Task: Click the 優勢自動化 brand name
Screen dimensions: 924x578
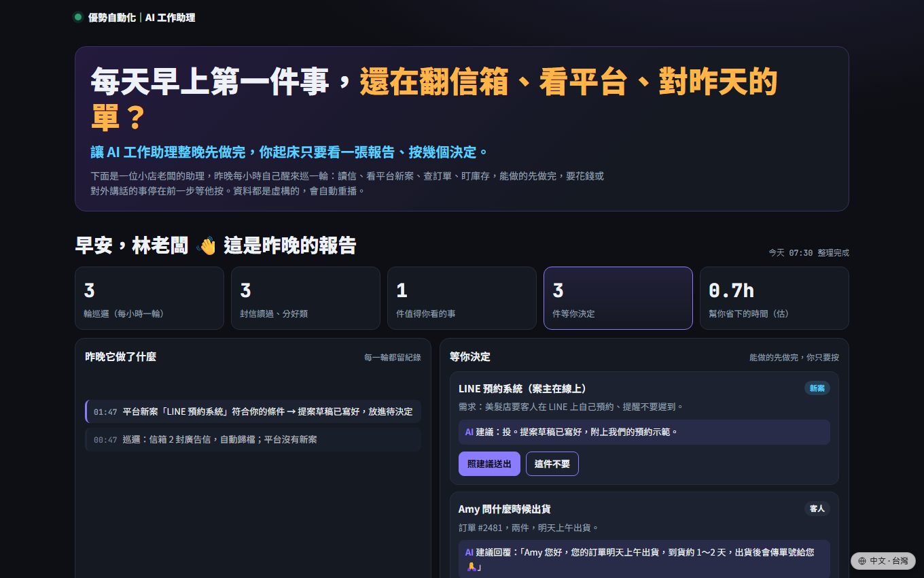Action: 112,17
